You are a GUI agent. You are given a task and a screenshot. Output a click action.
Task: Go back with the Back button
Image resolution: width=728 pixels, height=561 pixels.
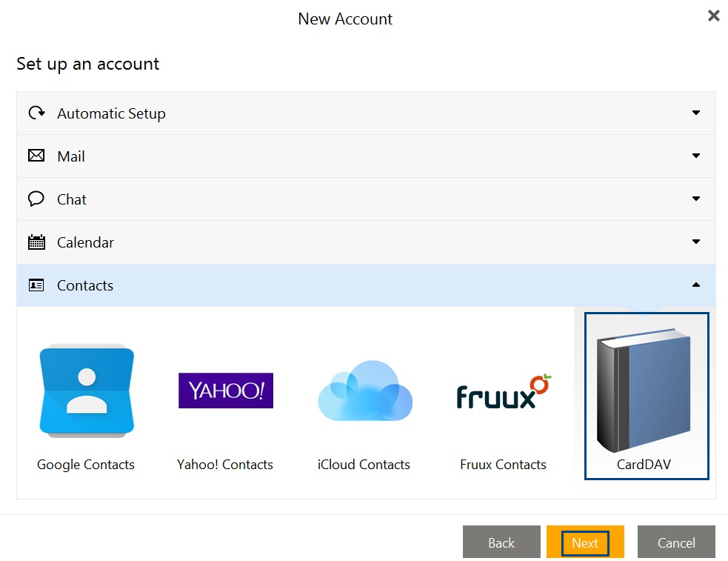tap(501, 542)
